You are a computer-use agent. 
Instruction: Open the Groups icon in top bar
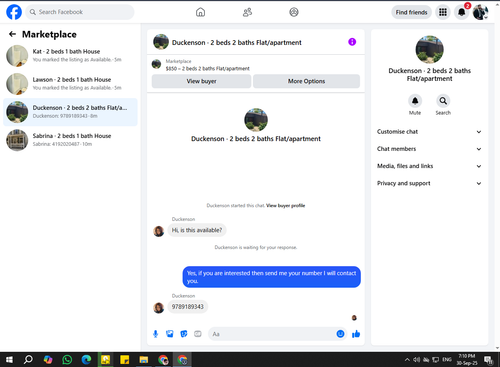(294, 12)
